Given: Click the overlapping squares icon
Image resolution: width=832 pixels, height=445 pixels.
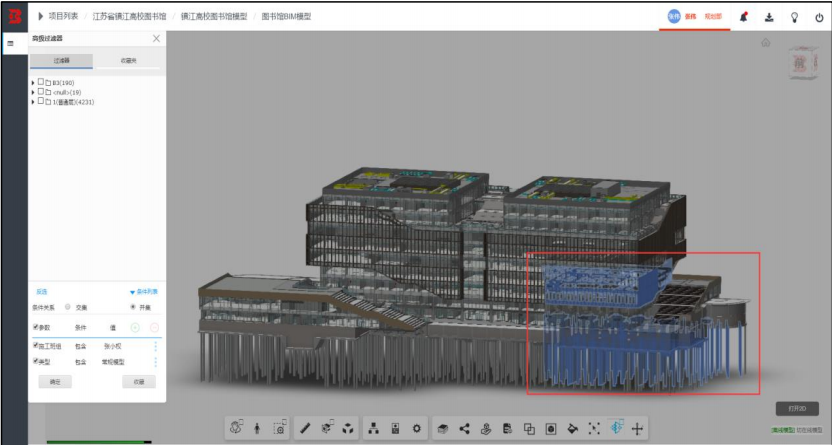Looking at the screenshot, I should click(529, 429).
